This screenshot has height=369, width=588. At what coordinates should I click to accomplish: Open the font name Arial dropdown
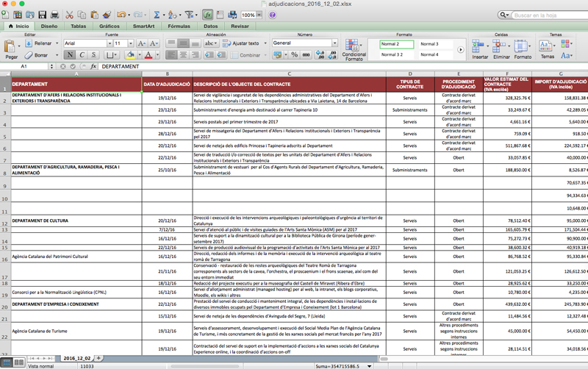(x=110, y=43)
